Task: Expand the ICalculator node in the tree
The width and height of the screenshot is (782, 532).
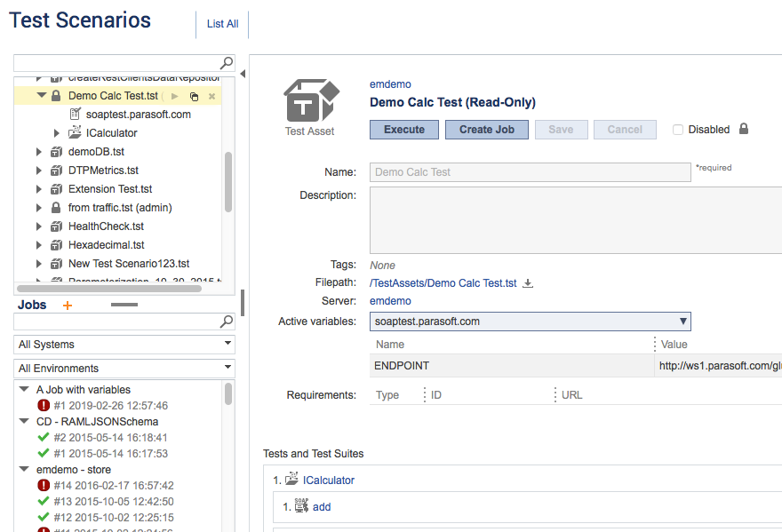Action: 56,133
